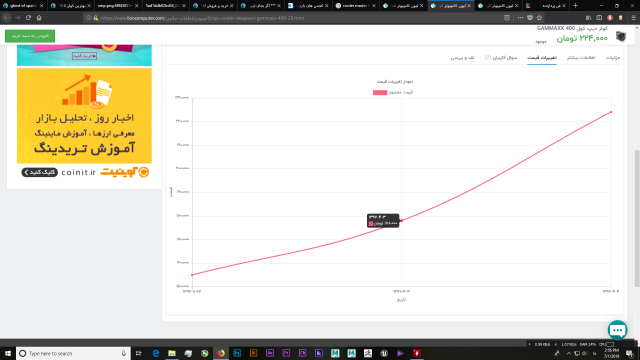Launch Microsoft Edge from taskbar
The height and width of the screenshot is (360, 640).
click(x=156, y=353)
